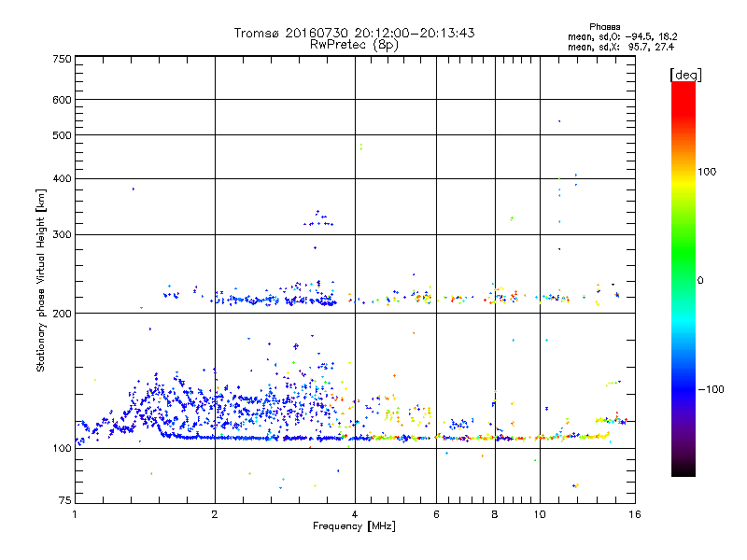Click the blue echo cluster near 320 km height

(318, 219)
